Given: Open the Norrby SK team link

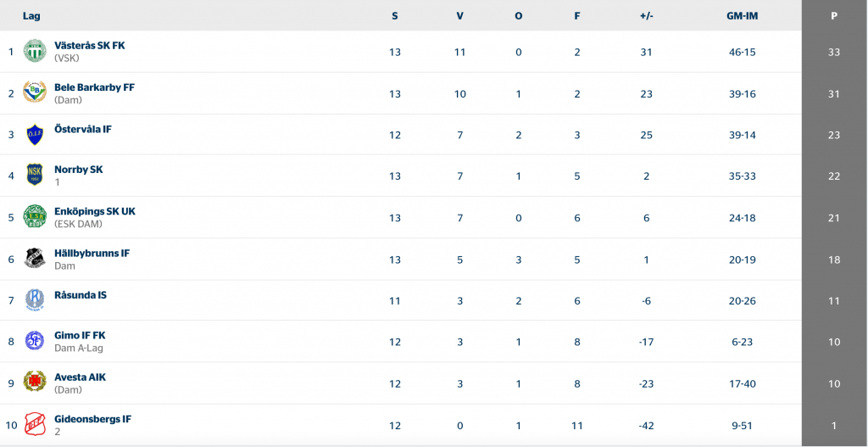Looking at the screenshot, I should pos(79,170).
